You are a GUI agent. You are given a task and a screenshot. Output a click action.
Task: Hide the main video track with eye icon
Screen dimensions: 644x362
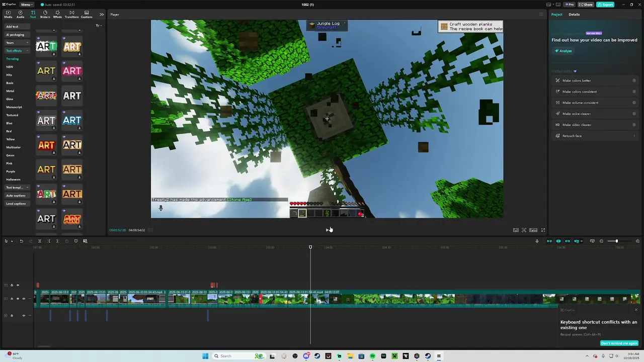coord(18,299)
